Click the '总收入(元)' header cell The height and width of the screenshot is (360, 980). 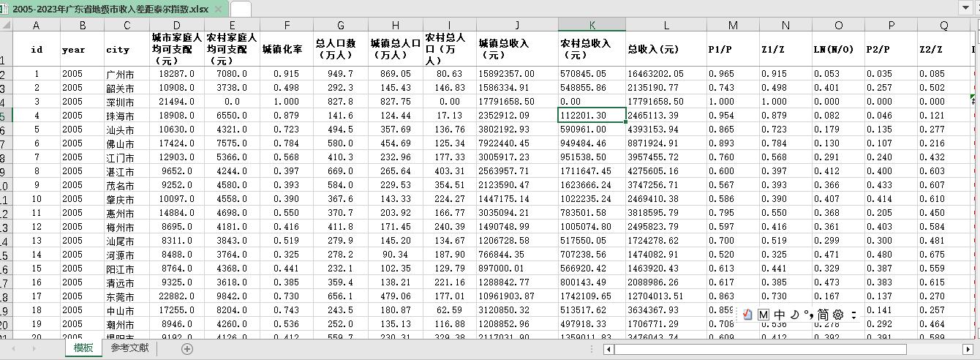pyautogui.click(x=666, y=50)
